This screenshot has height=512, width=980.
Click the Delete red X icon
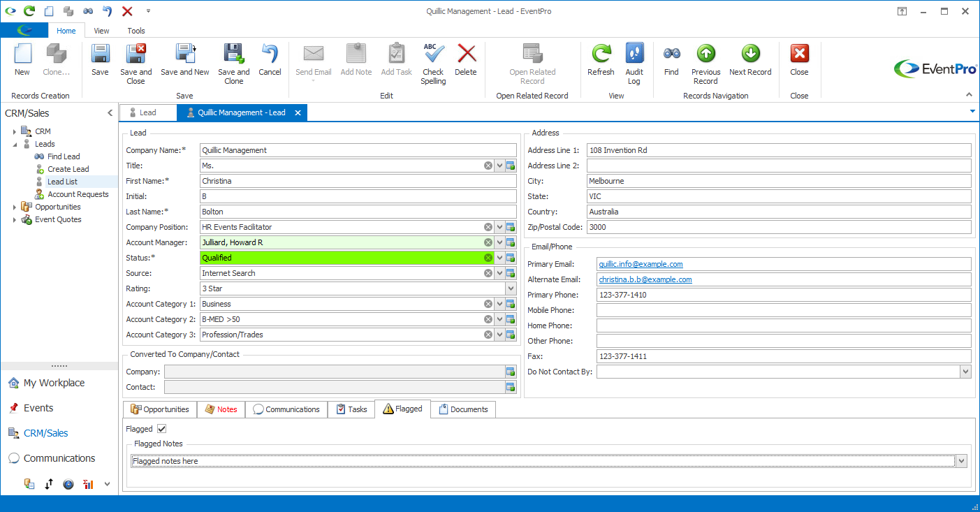click(x=466, y=54)
